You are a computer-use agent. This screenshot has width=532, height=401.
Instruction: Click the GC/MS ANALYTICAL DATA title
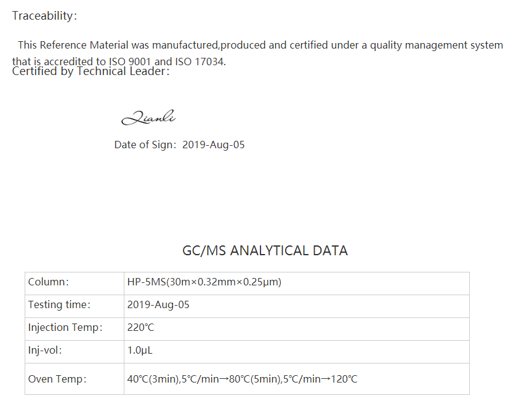pyautogui.click(x=265, y=250)
